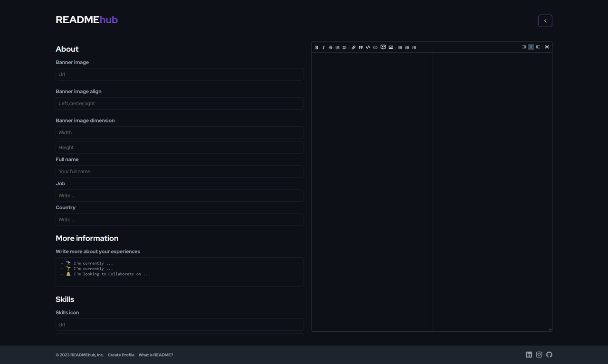Switch to split editor and preview view
Viewport: 608px width, 364px height.
[531, 47]
